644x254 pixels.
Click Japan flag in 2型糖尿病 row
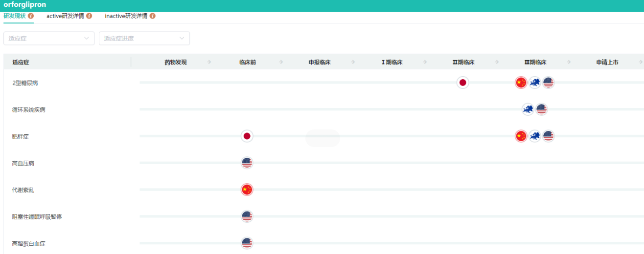click(462, 83)
